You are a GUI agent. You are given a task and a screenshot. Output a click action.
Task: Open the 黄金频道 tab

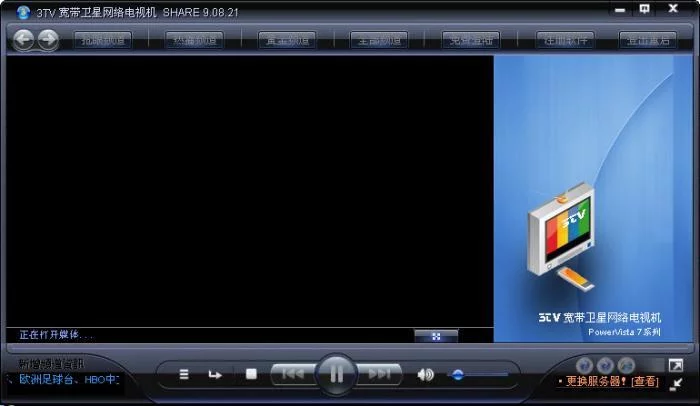[x=287, y=41]
